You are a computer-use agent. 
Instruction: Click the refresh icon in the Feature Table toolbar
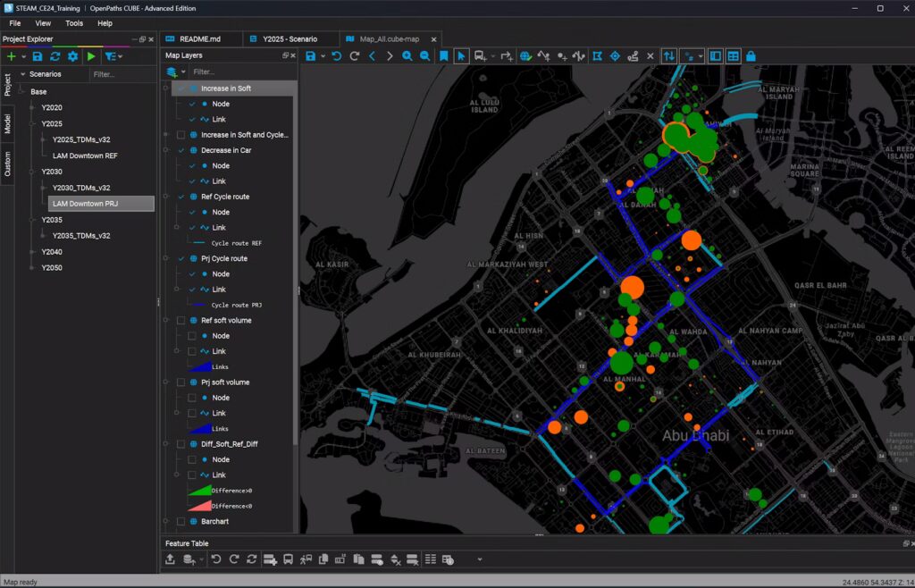251,559
